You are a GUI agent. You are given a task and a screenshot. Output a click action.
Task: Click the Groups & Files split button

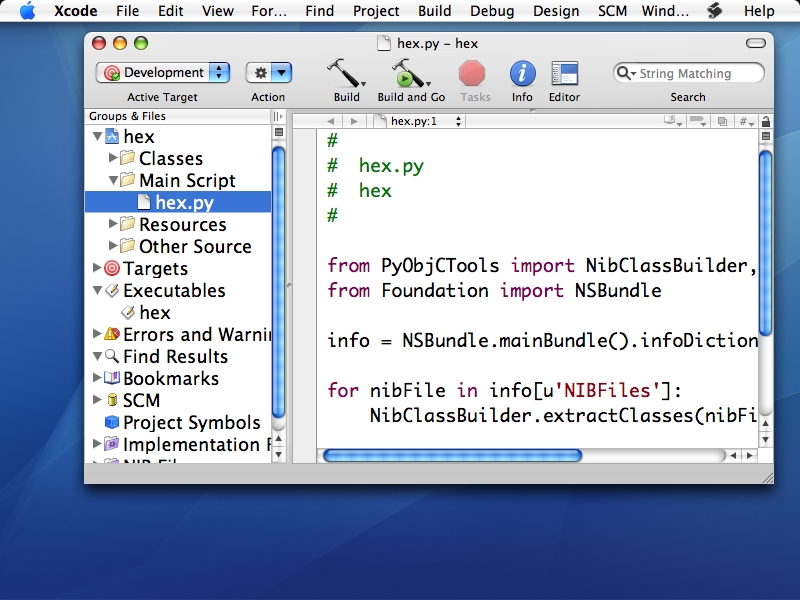pos(279,132)
